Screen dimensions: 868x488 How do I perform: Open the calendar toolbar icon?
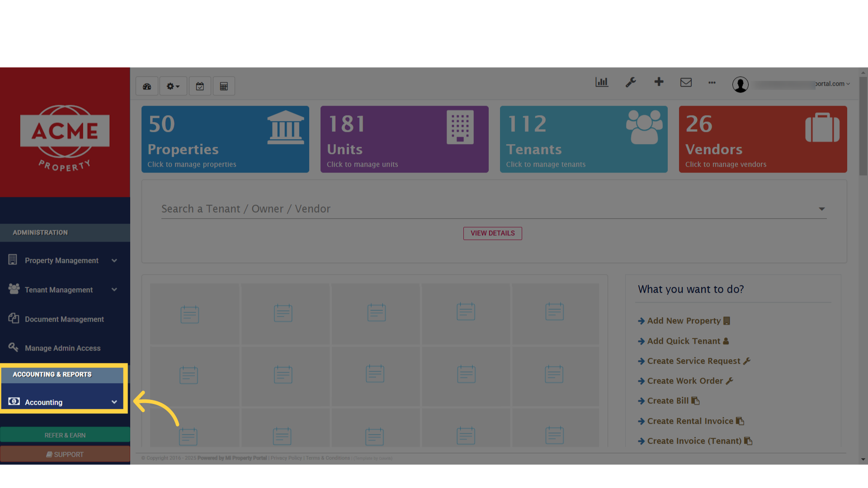[x=200, y=86]
